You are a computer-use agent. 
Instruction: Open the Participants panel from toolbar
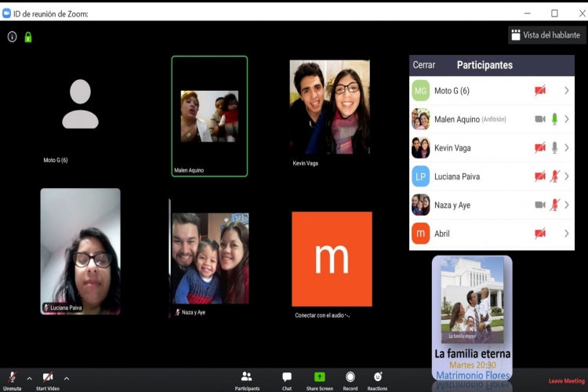(x=247, y=381)
